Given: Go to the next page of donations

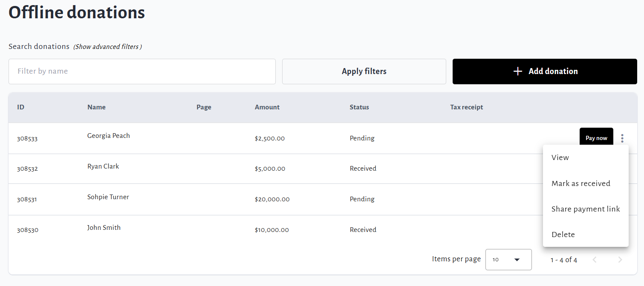Looking at the screenshot, I should (x=620, y=260).
